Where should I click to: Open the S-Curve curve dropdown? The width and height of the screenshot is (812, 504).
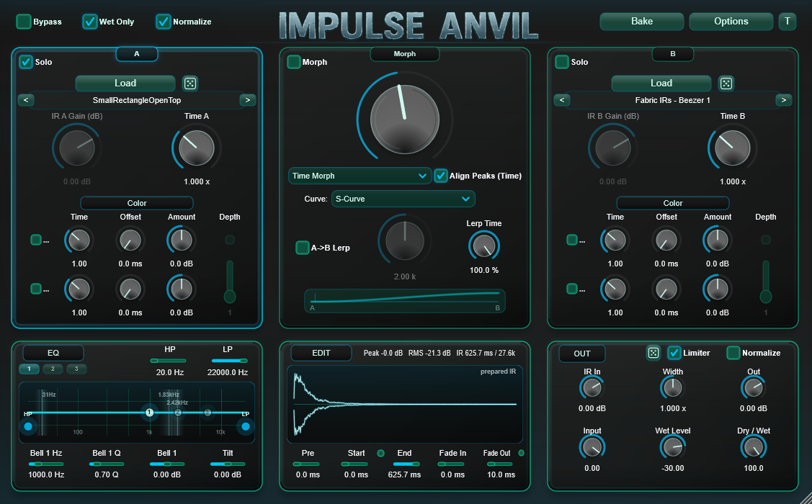[x=403, y=199]
